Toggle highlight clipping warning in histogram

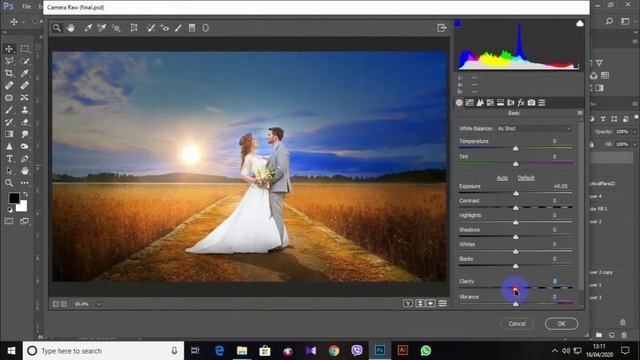point(580,24)
